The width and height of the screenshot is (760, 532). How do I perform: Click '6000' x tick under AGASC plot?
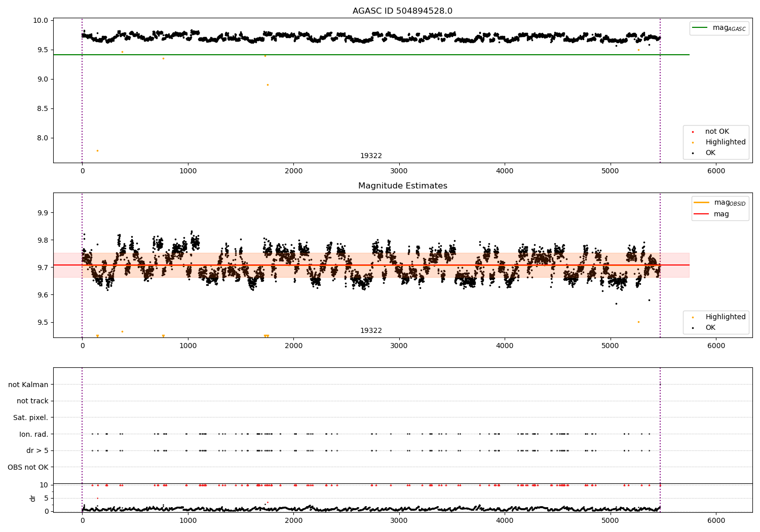tap(716, 171)
